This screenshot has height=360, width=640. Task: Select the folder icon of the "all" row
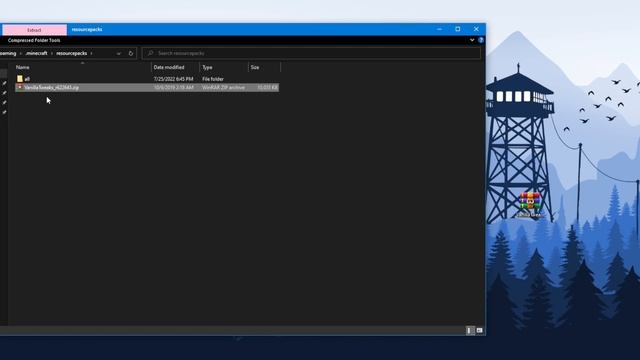(x=20, y=79)
